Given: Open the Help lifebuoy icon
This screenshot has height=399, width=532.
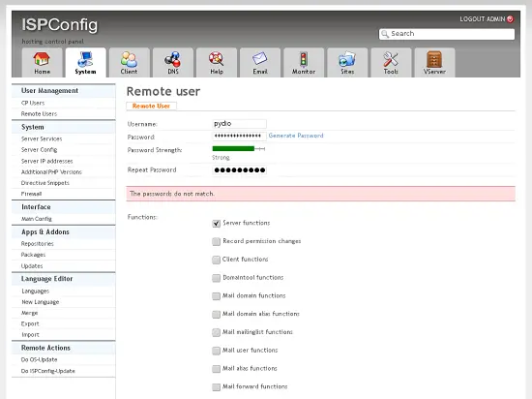Looking at the screenshot, I should click(x=216, y=59).
